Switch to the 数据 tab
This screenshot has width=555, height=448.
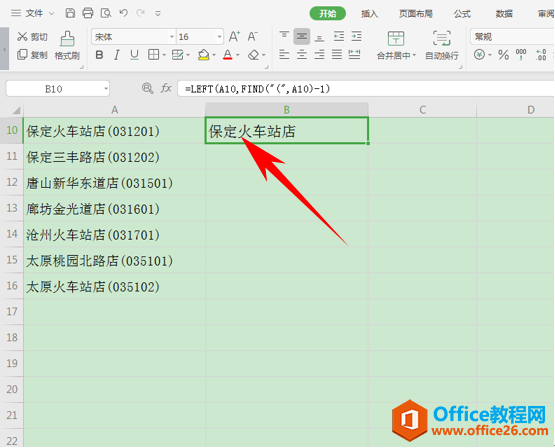click(x=504, y=14)
